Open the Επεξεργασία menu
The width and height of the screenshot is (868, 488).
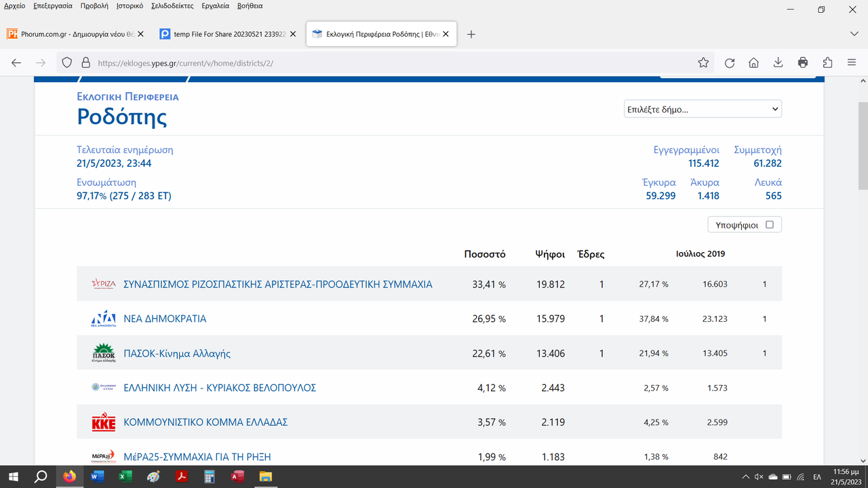coord(52,6)
